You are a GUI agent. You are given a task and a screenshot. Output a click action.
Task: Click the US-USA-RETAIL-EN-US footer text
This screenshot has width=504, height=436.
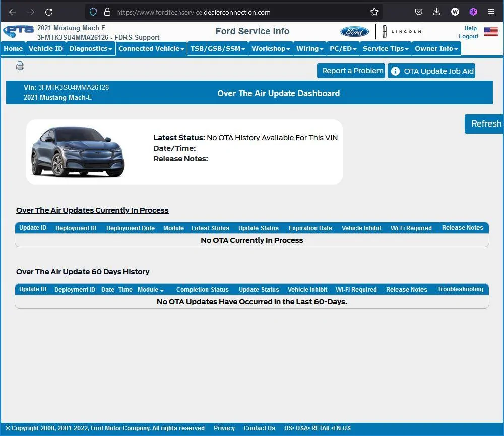pyautogui.click(x=317, y=428)
